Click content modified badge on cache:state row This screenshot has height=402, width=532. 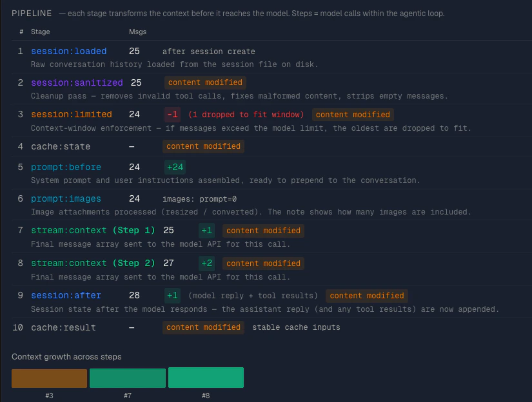(203, 146)
